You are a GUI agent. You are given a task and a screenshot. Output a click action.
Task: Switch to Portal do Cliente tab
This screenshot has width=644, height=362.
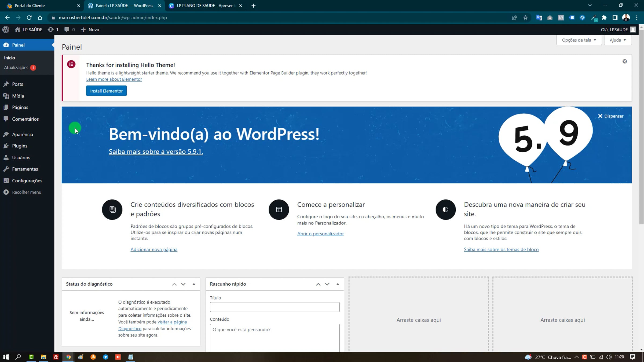click(x=30, y=6)
